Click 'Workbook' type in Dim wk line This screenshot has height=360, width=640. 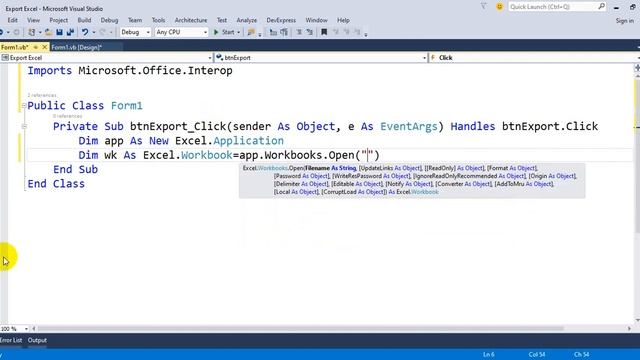(207, 155)
